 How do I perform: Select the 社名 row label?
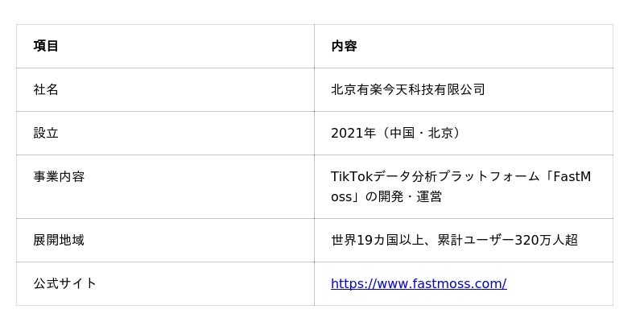pos(46,89)
